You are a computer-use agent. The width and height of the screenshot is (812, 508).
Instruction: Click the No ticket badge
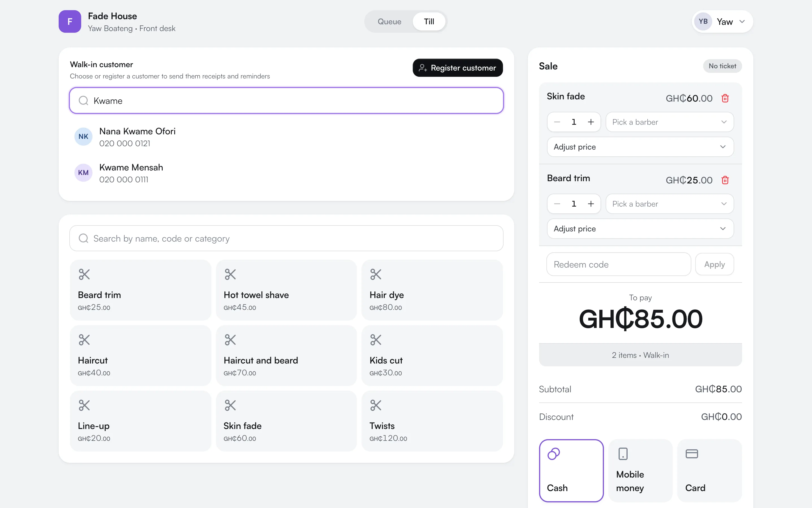pyautogui.click(x=722, y=66)
